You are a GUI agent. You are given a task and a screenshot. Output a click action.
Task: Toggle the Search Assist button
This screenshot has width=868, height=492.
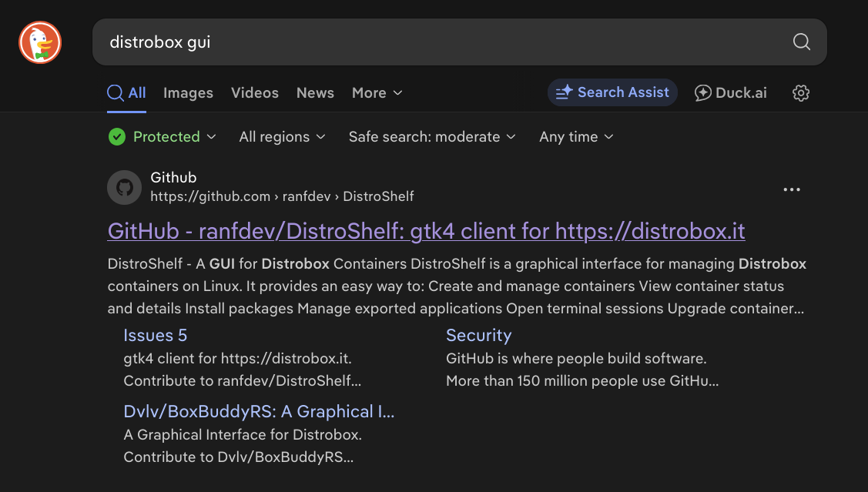612,92
